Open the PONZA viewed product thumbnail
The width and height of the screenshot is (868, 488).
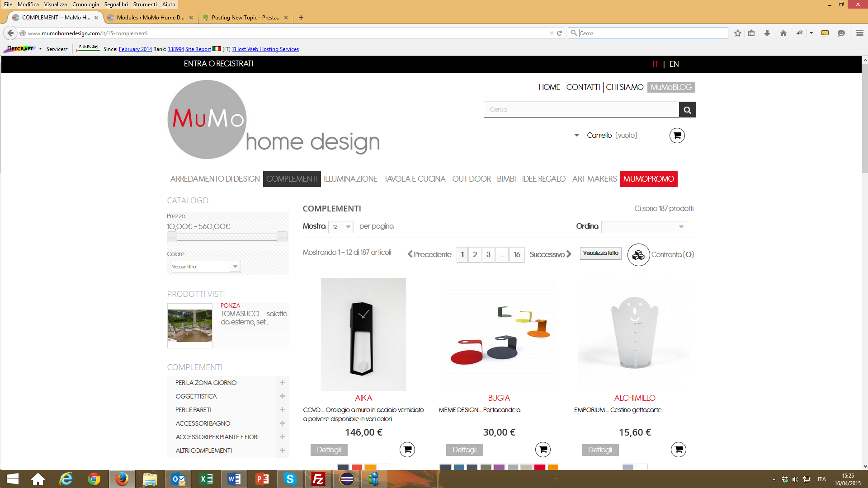(190, 325)
